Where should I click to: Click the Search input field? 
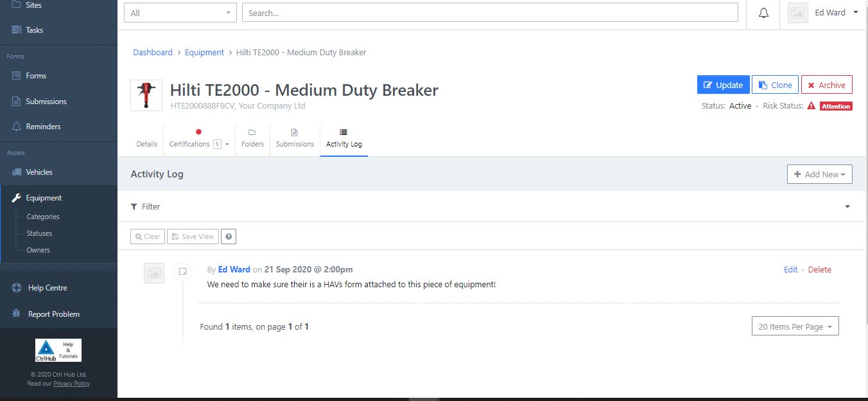490,13
